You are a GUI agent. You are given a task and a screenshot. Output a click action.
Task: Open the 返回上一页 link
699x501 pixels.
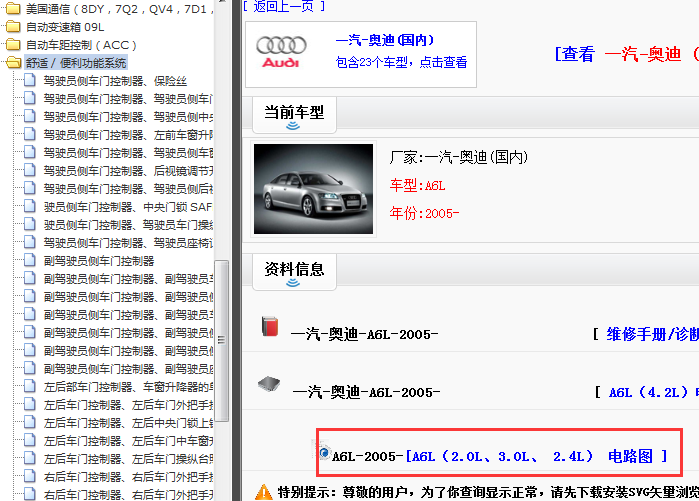[x=284, y=5]
